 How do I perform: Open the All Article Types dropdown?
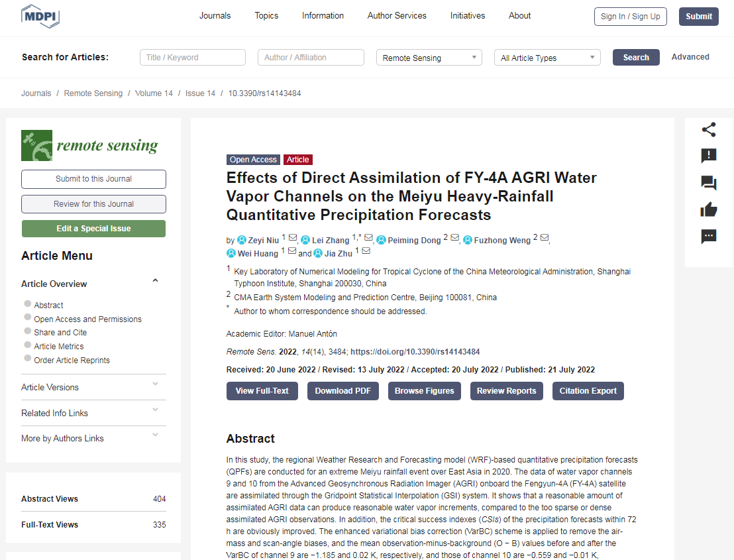547,58
